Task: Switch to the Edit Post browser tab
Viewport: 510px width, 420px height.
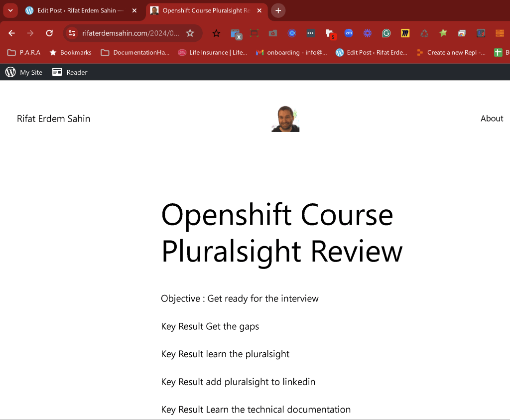Action: coord(81,10)
